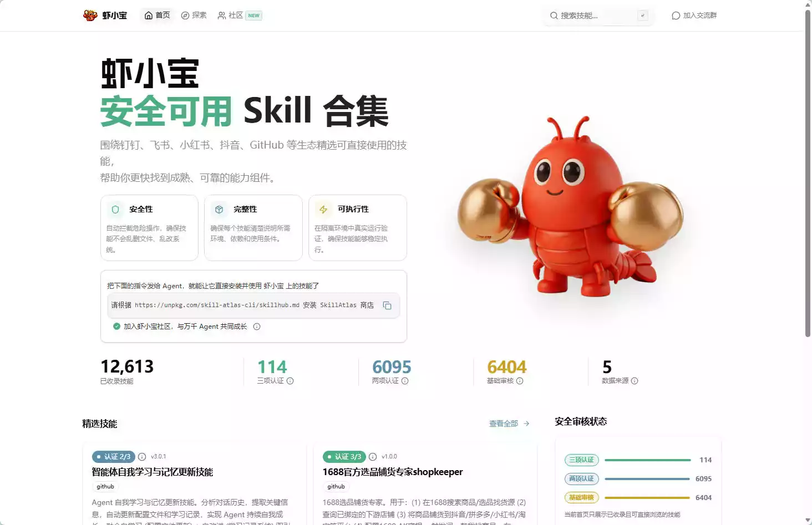Viewport: 812px width, 525px height.
Task: Click the NEW badge next to 社区
Action: coord(253,16)
